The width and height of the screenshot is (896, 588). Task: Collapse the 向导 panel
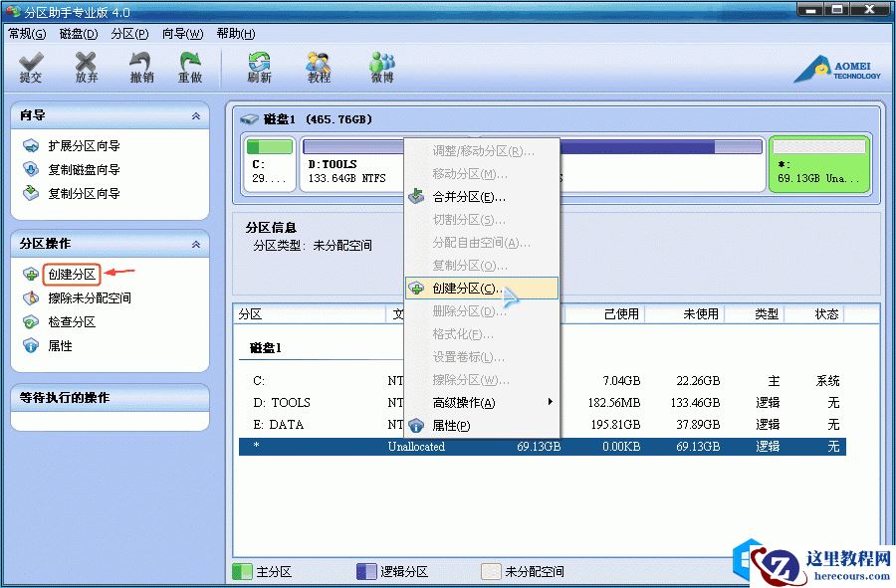point(196,114)
